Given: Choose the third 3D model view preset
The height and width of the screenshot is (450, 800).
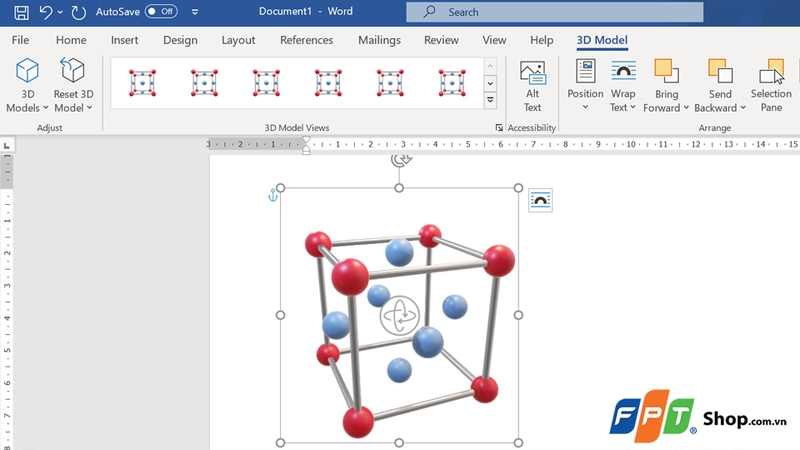Looking at the screenshot, I should [x=266, y=83].
